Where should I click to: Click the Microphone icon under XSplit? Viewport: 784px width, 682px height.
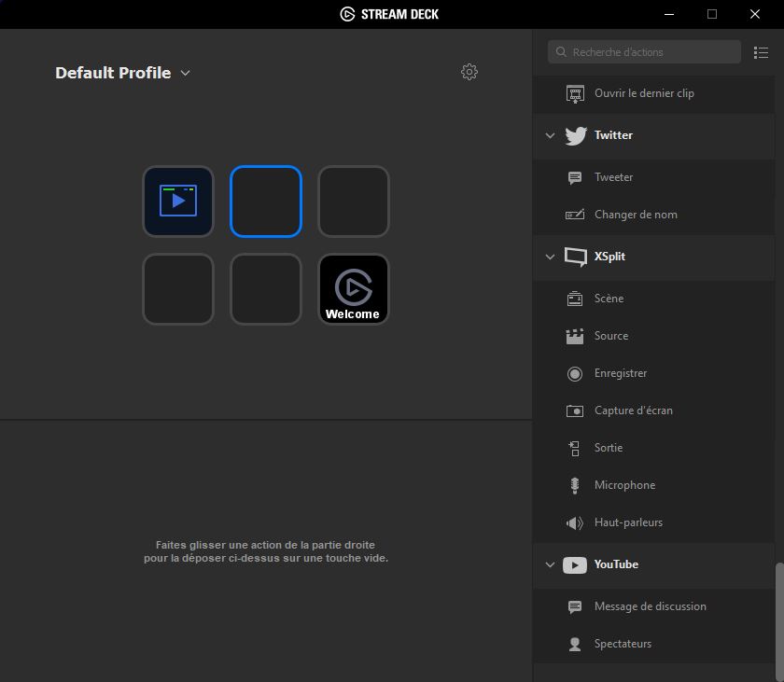pyautogui.click(x=575, y=486)
